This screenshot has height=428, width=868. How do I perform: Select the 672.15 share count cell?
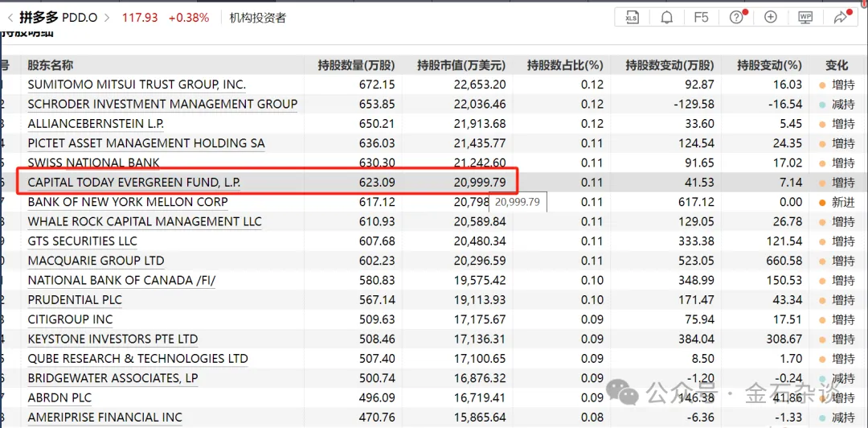tap(376, 84)
